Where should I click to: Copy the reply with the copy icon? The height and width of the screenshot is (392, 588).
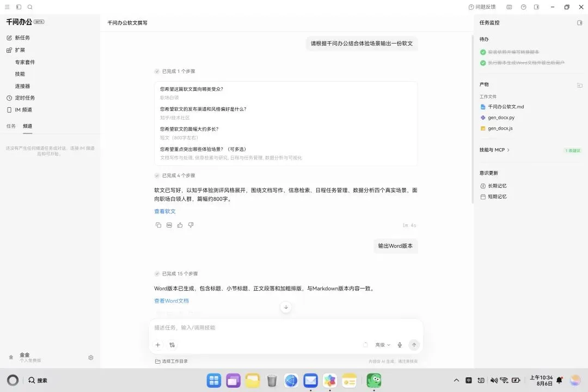click(158, 225)
